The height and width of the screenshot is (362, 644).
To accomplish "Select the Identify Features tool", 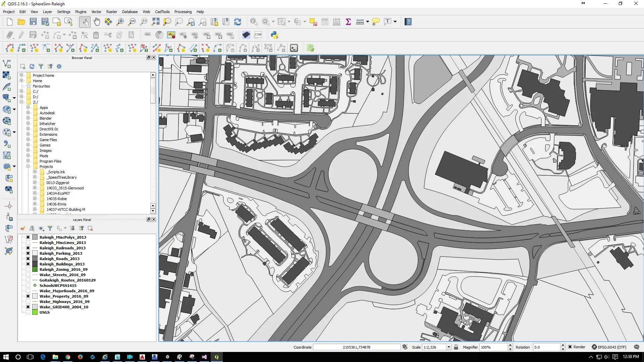I will [254, 22].
